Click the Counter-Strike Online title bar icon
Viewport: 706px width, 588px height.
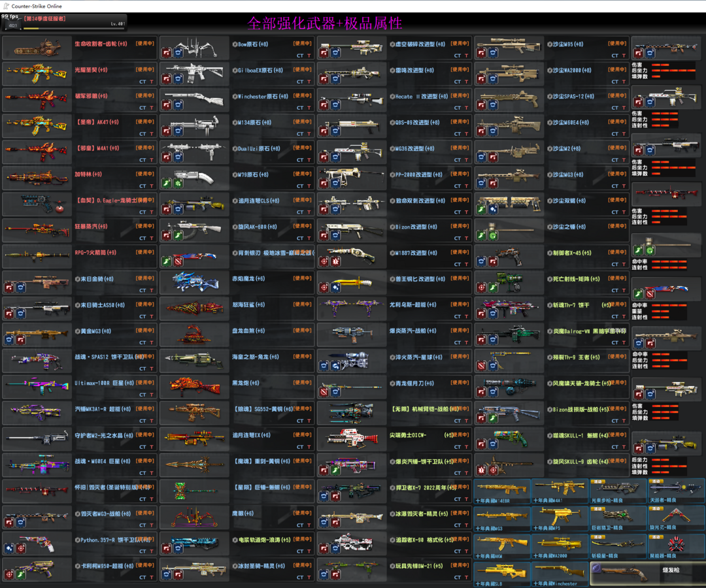(x=6, y=6)
